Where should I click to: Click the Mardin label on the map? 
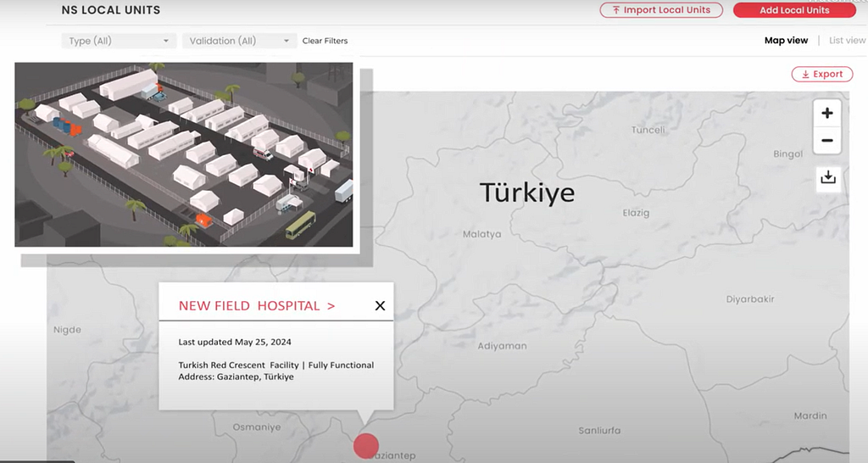point(810,416)
